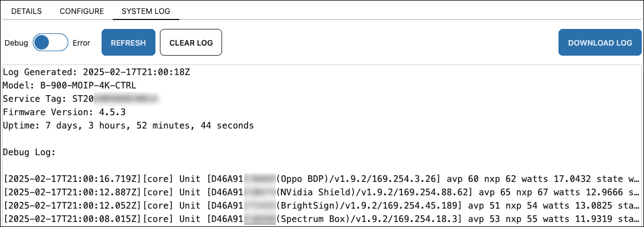Click the Oppo BDP log entry

(322, 179)
